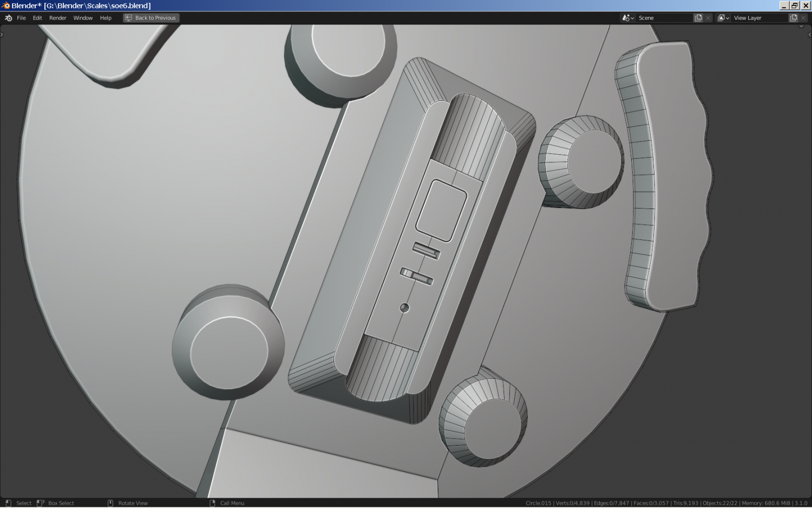This screenshot has width=812, height=508.
Task: Click the Objects:22/22 statistic
Action: (x=720, y=503)
